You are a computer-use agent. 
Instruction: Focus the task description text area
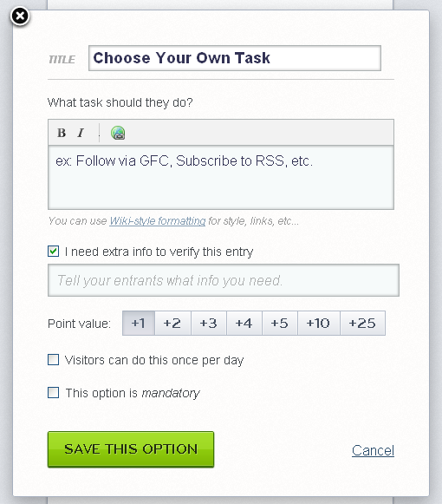click(221, 178)
